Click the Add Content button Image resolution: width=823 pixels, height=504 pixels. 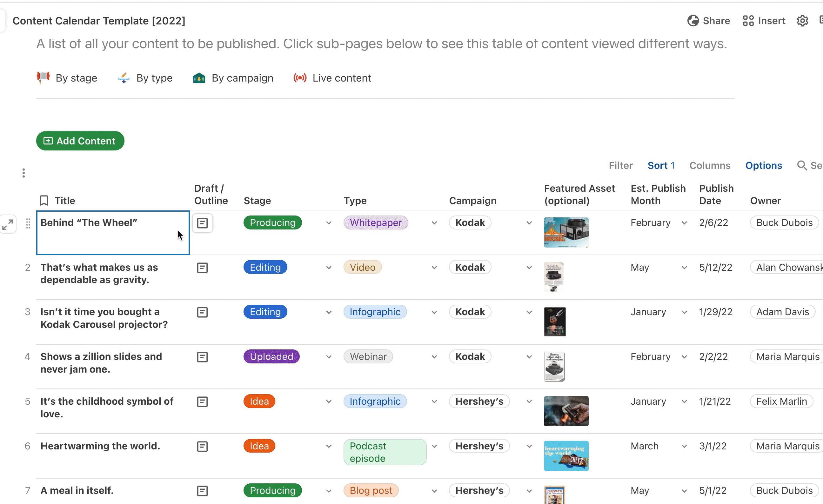coord(80,141)
